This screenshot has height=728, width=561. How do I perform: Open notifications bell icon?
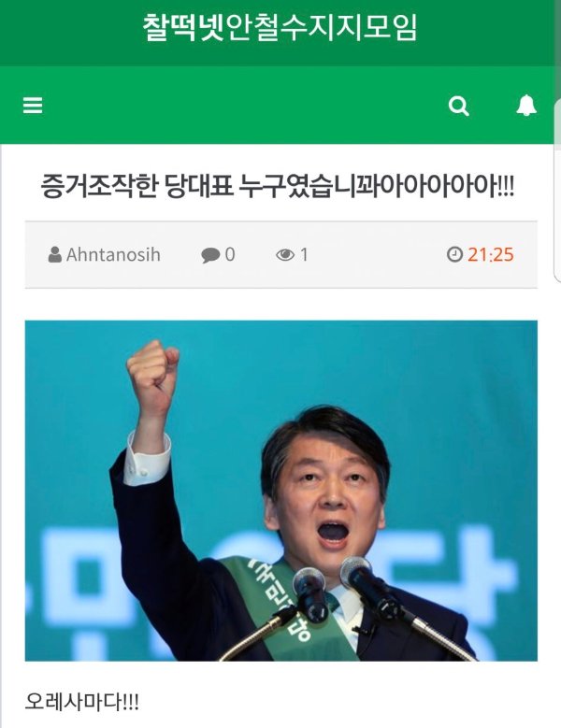[x=526, y=106]
